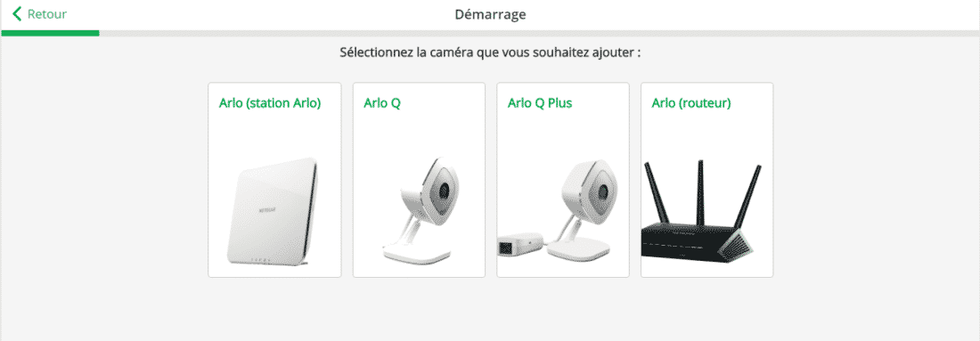Click the LED indicators on the base station
The width and height of the screenshot is (980, 341).
[x=260, y=261]
